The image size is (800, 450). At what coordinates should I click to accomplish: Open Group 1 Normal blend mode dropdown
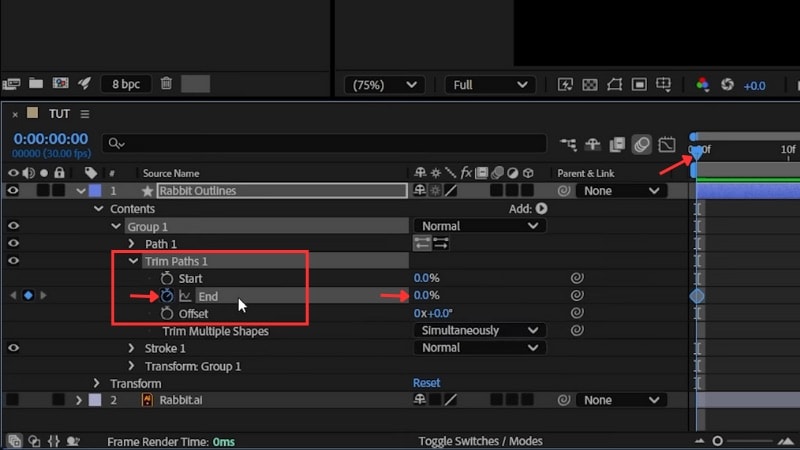(480, 226)
